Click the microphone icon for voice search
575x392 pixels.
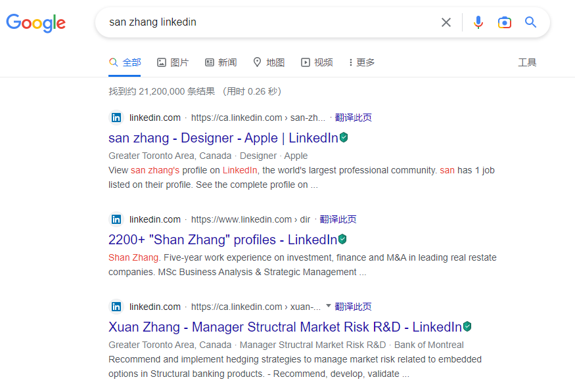click(478, 22)
